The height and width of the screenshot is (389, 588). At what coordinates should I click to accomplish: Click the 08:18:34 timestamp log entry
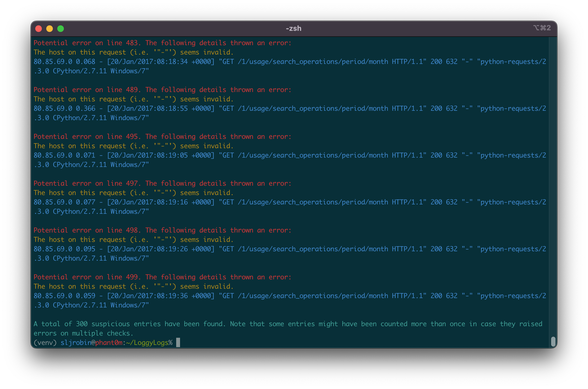click(161, 62)
